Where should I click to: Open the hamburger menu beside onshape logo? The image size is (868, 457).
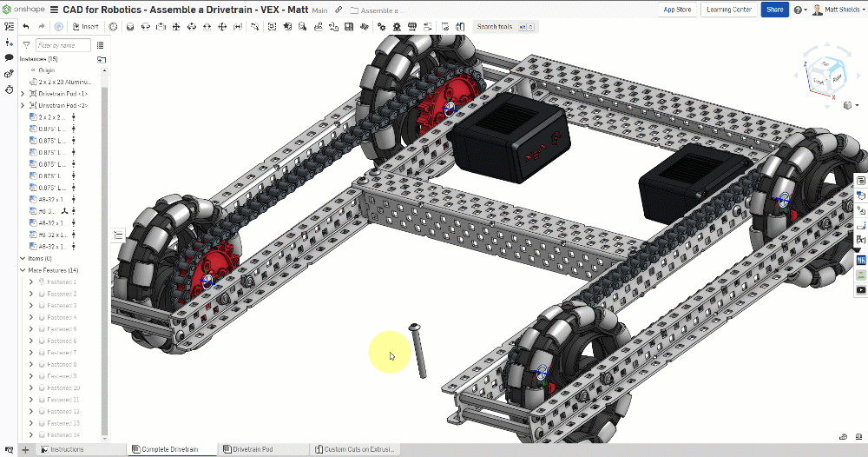(54, 10)
